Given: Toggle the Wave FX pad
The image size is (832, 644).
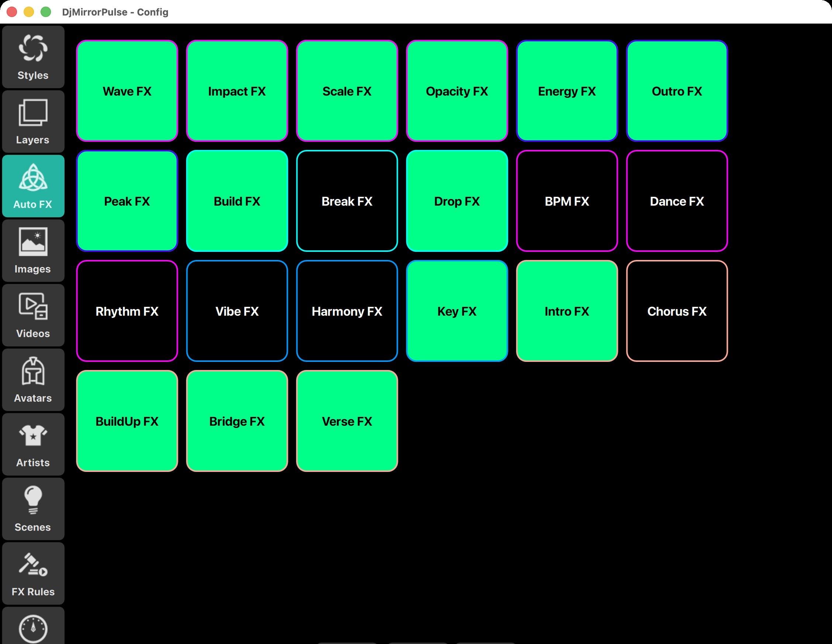Looking at the screenshot, I should (127, 91).
